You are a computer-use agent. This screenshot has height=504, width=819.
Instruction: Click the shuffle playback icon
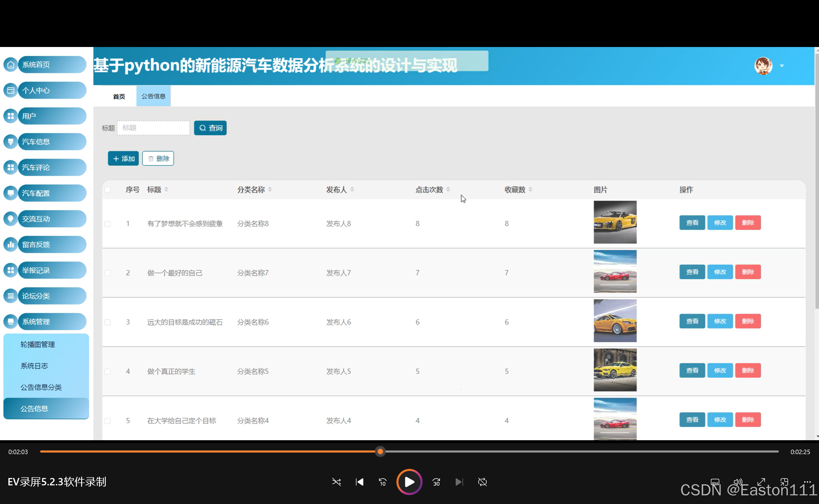pyautogui.click(x=336, y=482)
